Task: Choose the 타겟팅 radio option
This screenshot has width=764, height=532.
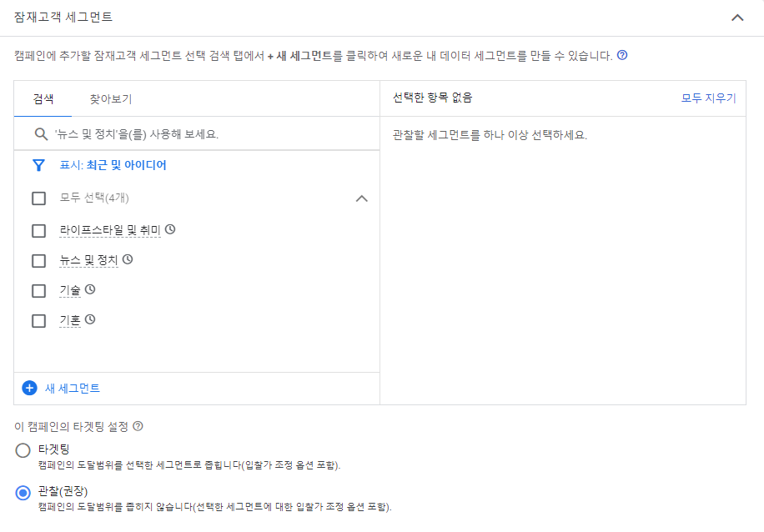Action: [23, 450]
